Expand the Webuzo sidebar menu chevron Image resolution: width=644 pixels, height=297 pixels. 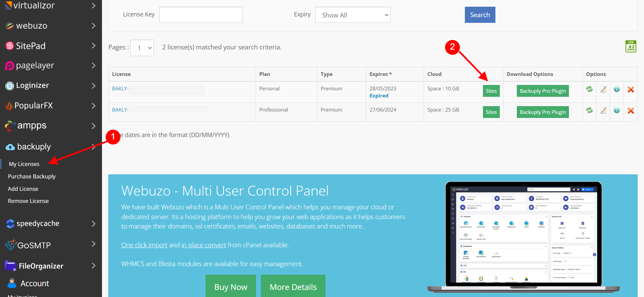pos(94,26)
